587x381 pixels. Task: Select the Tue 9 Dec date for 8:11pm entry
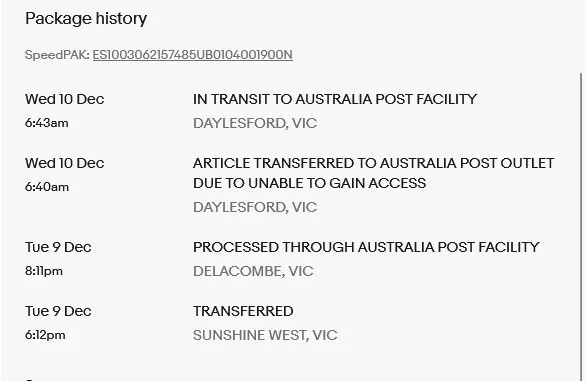tap(58, 247)
